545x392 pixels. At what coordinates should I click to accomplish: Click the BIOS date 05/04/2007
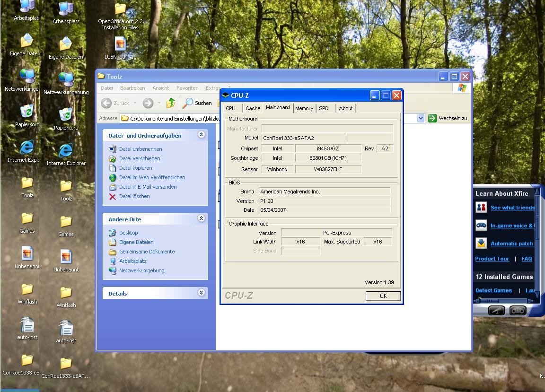324,210
